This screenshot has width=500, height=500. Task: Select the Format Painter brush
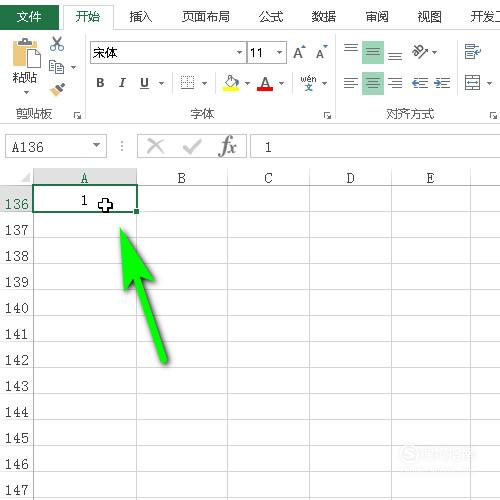click(57, 90)
